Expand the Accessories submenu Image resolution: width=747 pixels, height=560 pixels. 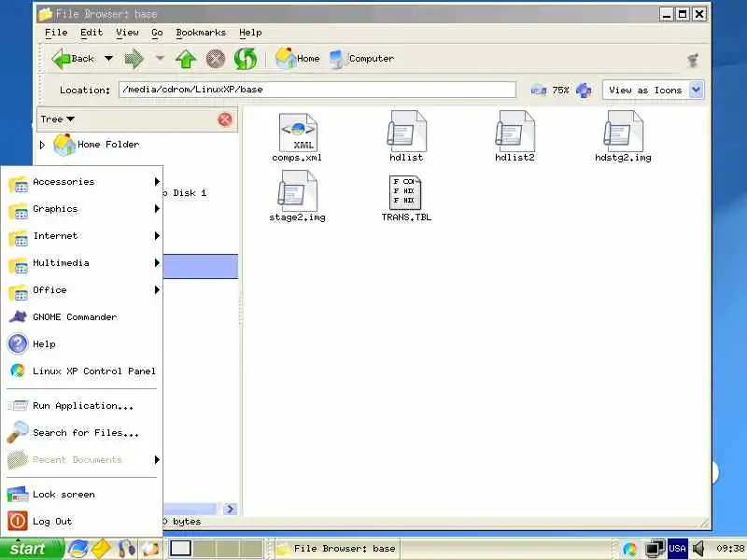click(x=84, y=182)
